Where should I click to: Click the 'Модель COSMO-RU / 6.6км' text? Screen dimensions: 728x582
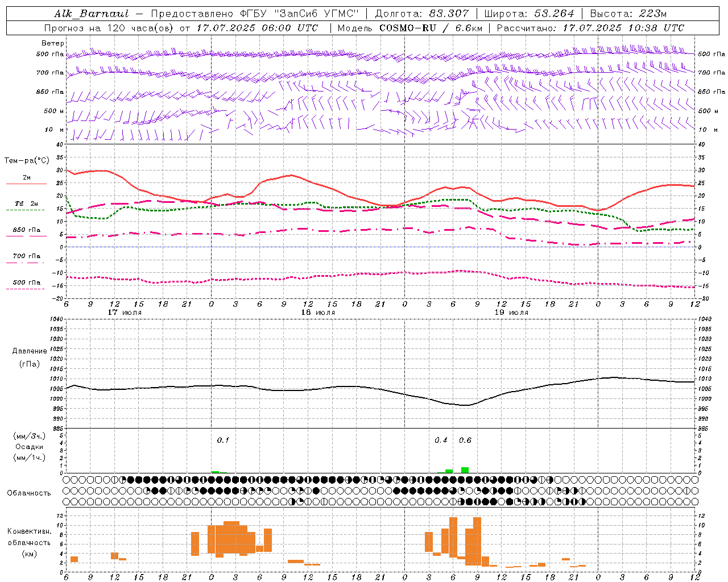tap(409, 28)
